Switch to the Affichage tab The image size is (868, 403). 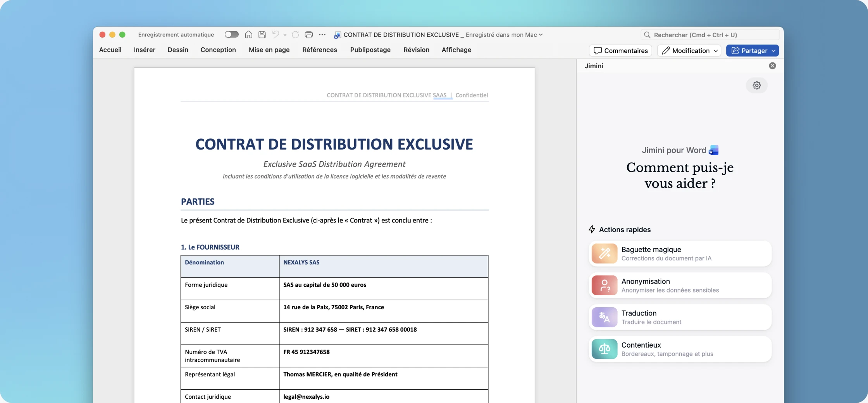click(456, 50)
